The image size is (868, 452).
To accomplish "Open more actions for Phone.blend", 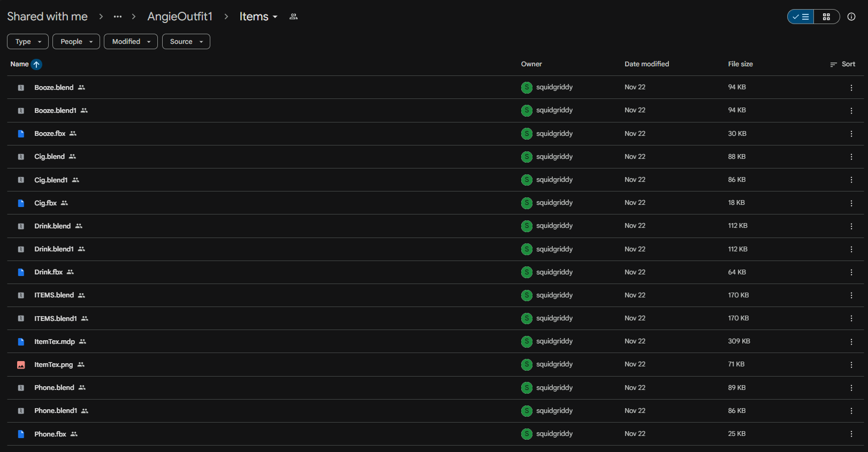I will tap(851, 388).
